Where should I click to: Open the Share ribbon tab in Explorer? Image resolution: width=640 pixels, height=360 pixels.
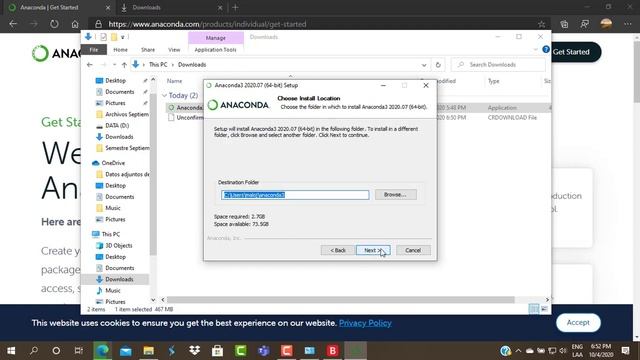pos(148,50)
